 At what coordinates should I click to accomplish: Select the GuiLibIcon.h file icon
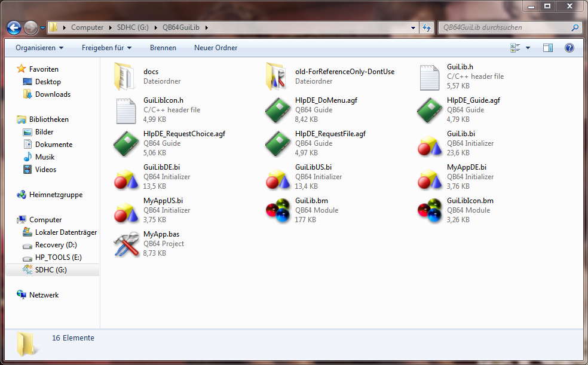click(126, 111)
